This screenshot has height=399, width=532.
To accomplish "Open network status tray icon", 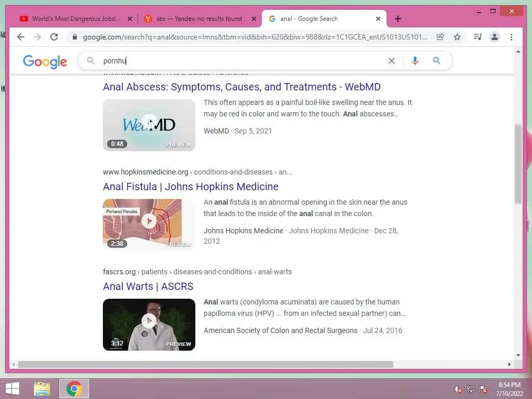I will click(x=471, y=389).
